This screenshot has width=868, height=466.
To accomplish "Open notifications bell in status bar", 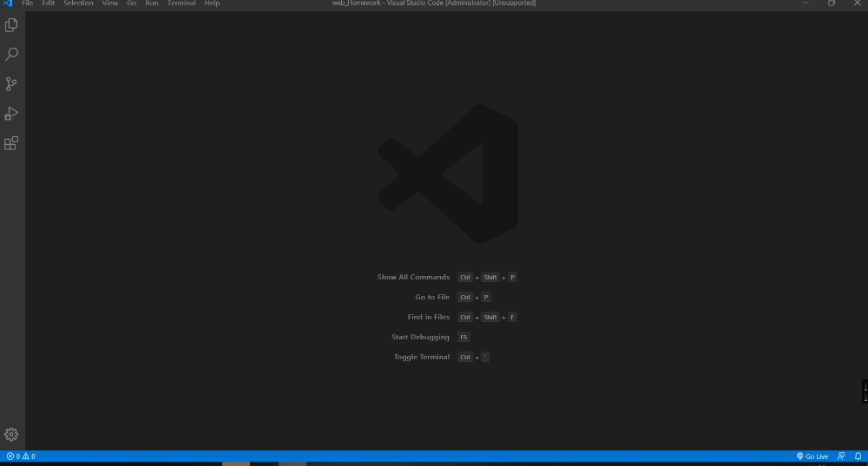I will point(858,456).
